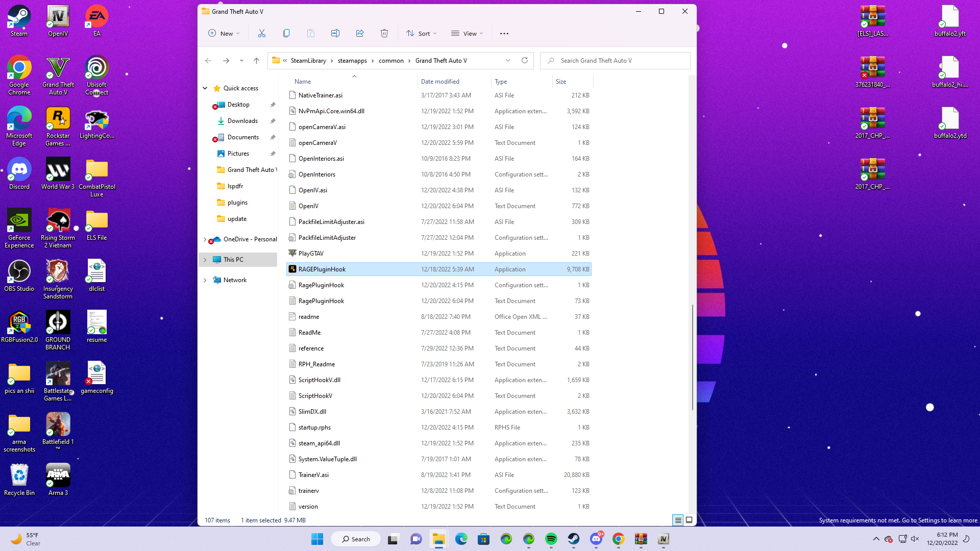This screenshot has height=551, width=980.
Task: Open the Sort menu
Action: coord(422,34)
